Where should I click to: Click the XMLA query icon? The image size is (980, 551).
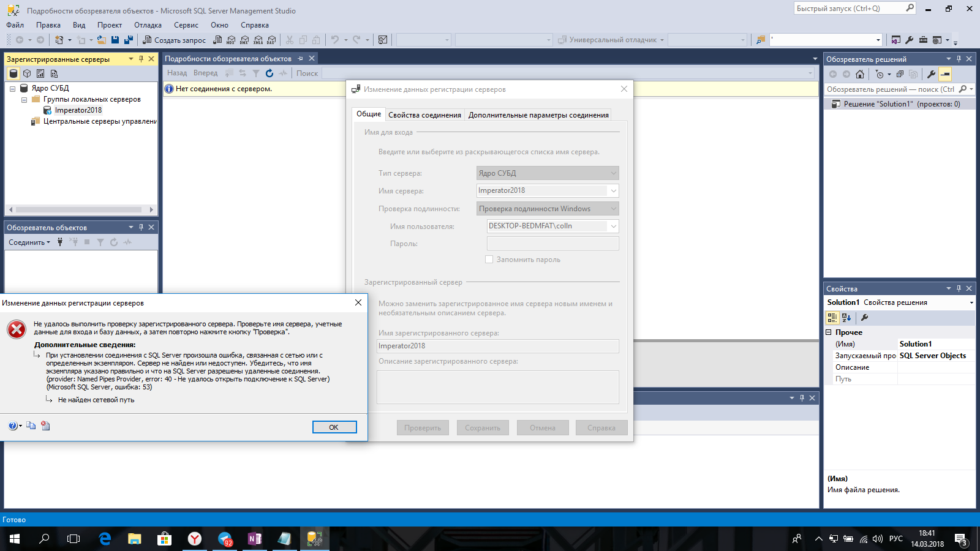pos(258,40)
